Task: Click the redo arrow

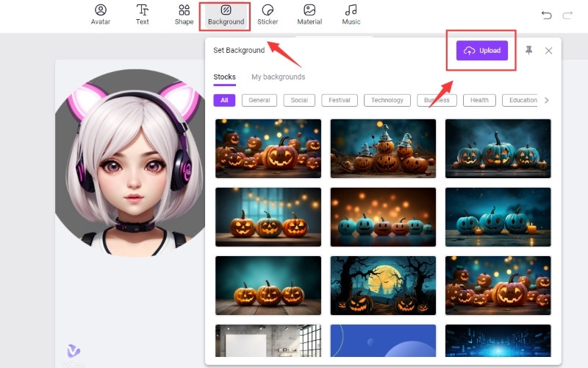Action: [x=567, y=15]
